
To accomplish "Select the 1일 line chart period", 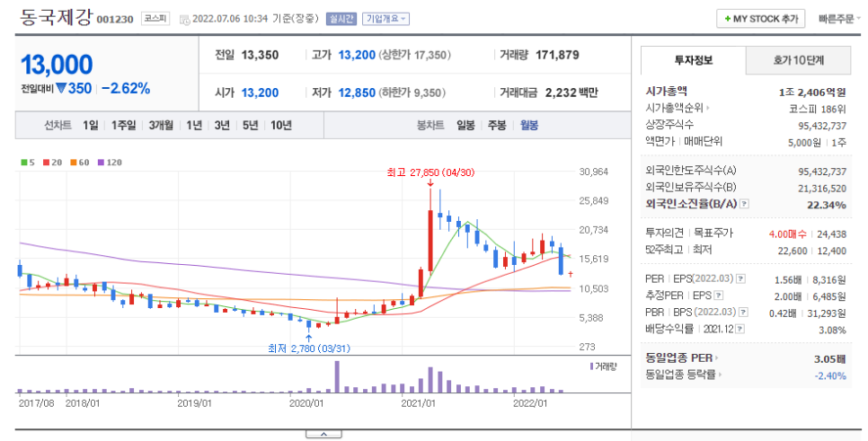I will 91,126.
